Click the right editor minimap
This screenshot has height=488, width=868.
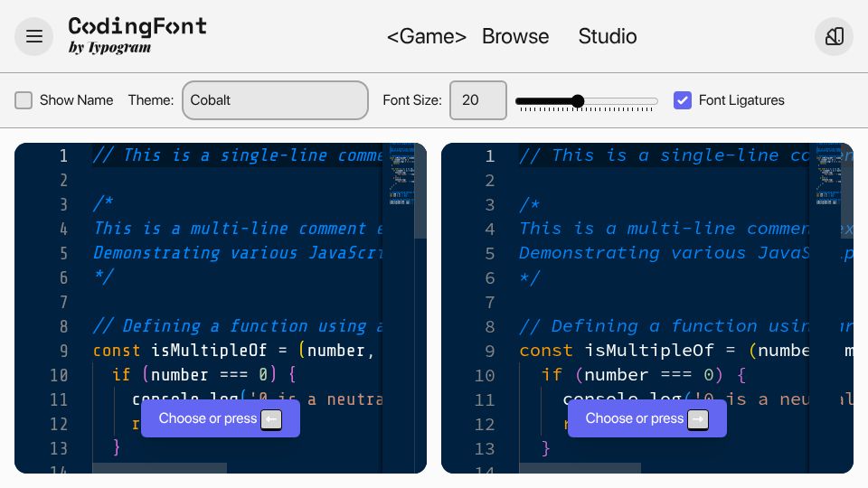click(828, 174)
